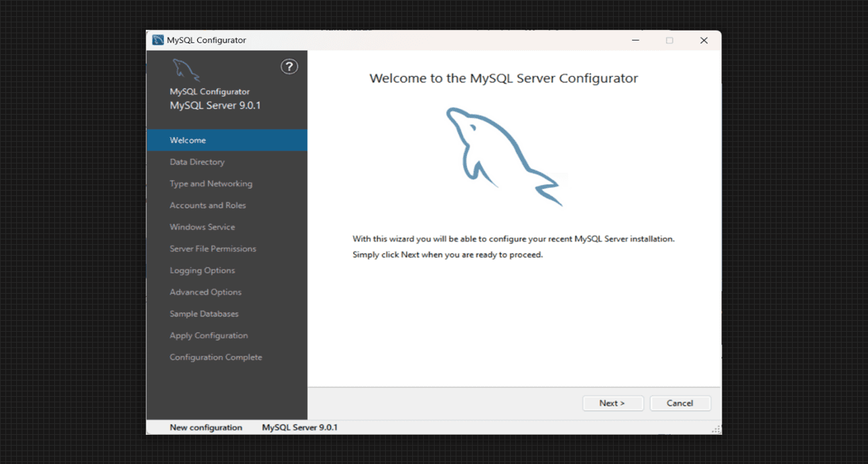Image resolution: width=868 pixels, height=464 pixels.
Task: Click the large dolphin logo image
Action: [x=503, y=156]
